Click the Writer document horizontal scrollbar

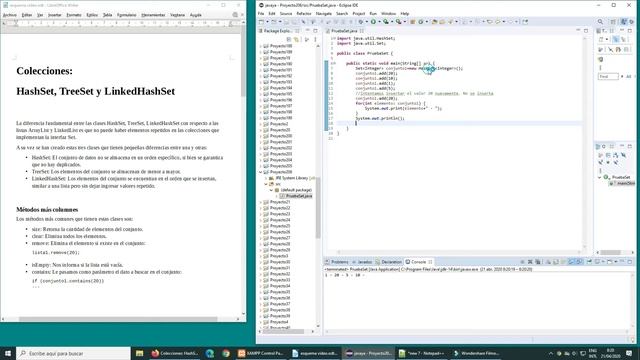pyautogui.click(x=118, y=319)
